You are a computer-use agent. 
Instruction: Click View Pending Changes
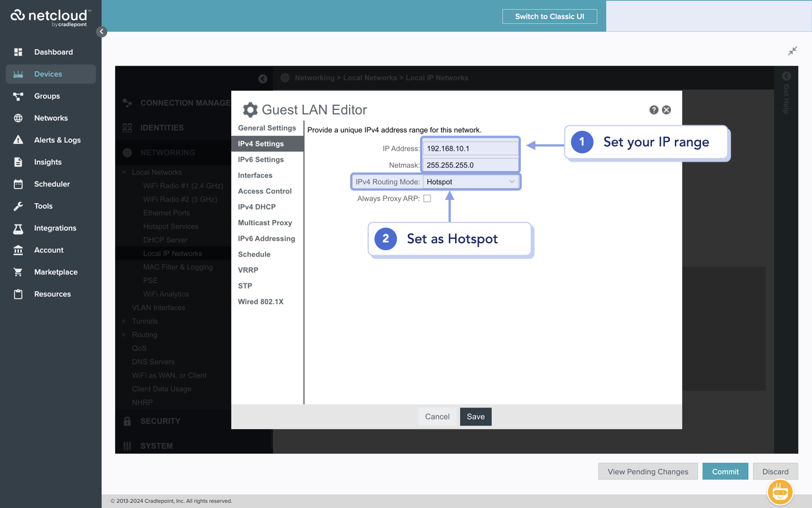[648, 471]
